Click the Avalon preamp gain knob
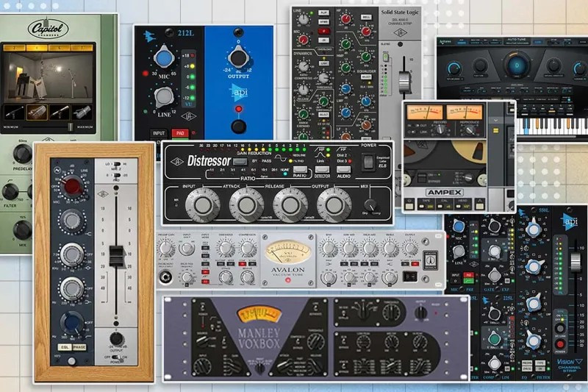This screenshot has width=588, height=392. [x=165, y=248]
